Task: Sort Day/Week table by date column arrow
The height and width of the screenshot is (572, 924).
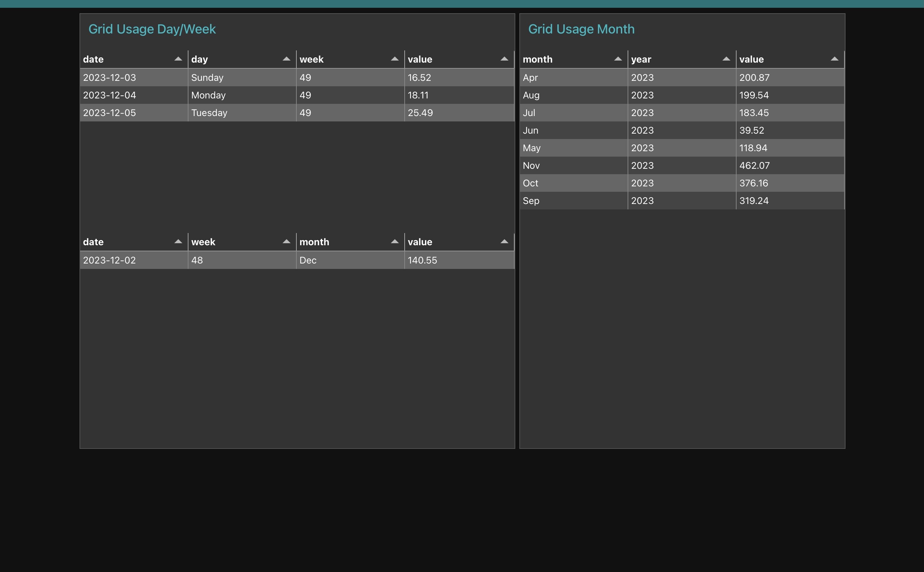Action: pyautogui.click(x=178, y=59)
